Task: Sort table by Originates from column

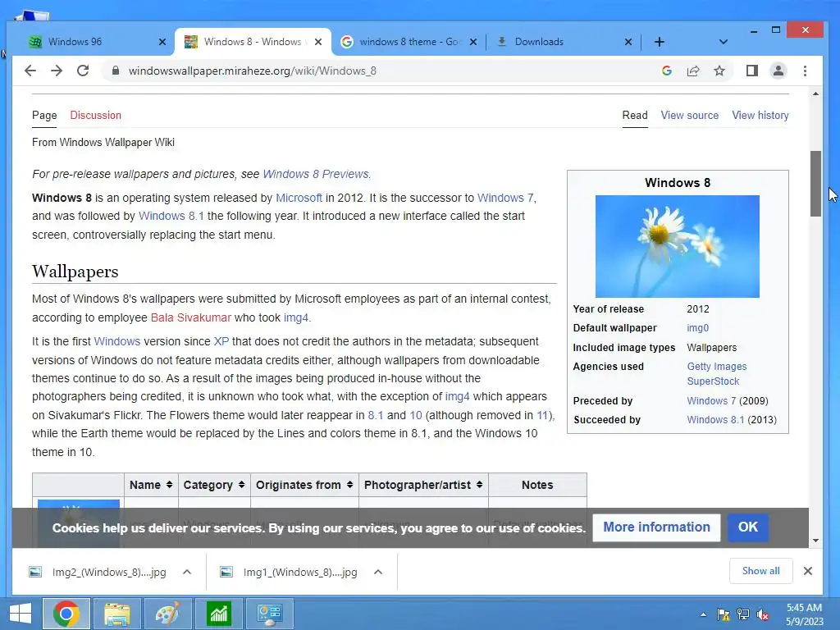Action: pyautogui.click(x=304, y=485)
